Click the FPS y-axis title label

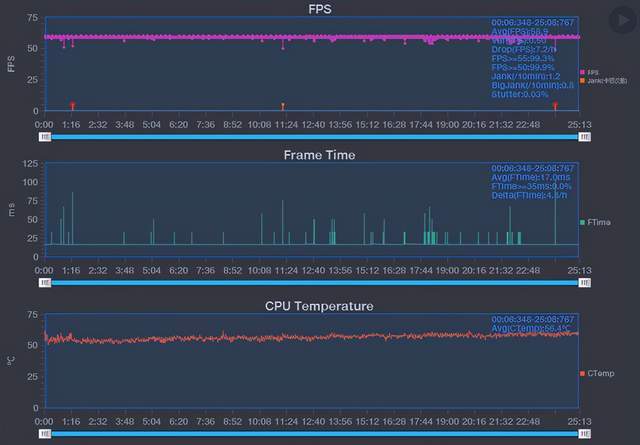coord(11,64)
